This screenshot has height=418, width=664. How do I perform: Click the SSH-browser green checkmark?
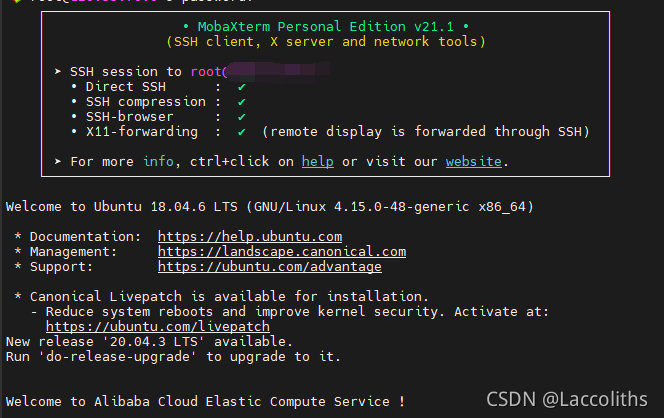click(x=241, y=117)
